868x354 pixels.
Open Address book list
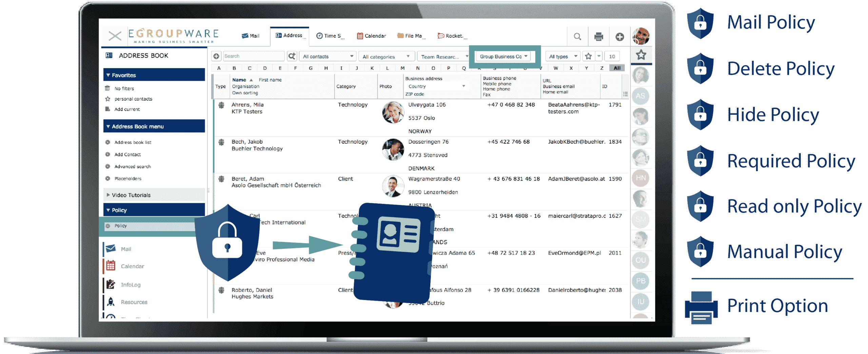[133, 143]
